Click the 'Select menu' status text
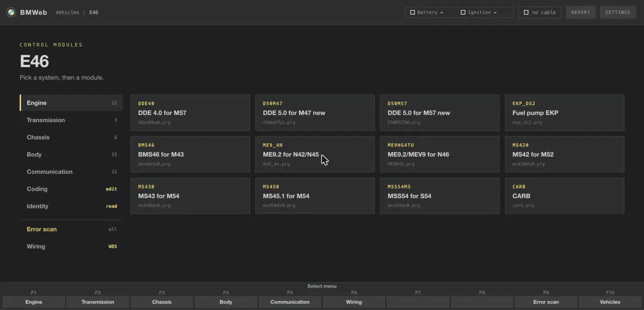Viewport: 644px width, 310px height. click(x=322, y=286)
